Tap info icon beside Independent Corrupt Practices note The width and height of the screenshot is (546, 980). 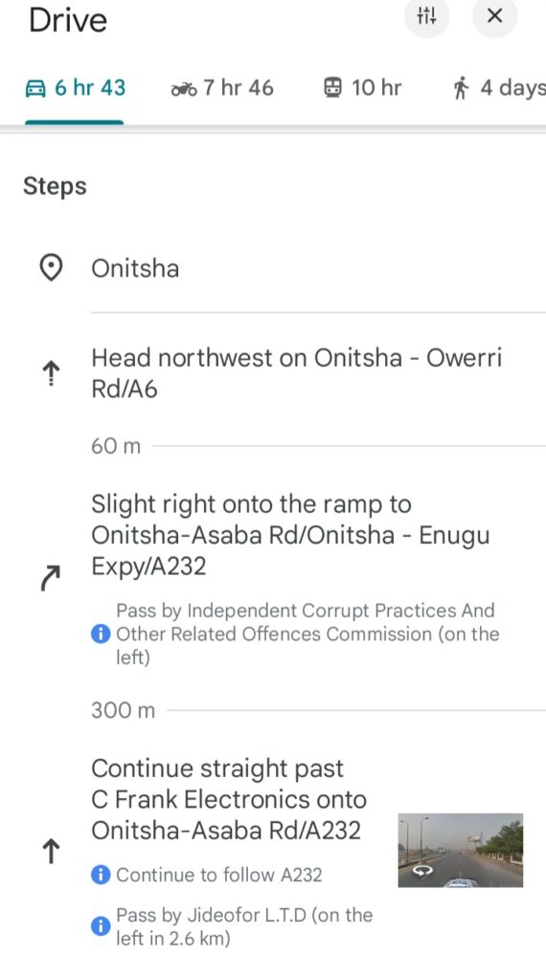click(x=100, y=634)
